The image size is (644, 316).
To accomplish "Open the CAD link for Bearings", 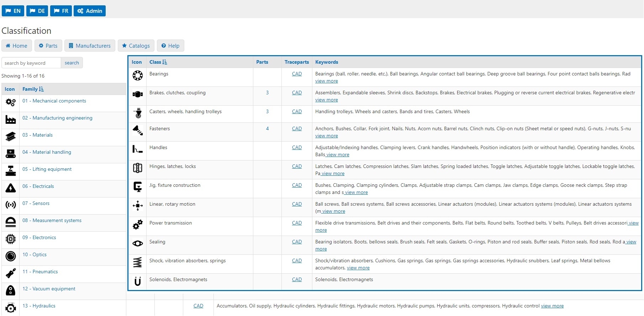I will 297,74.
